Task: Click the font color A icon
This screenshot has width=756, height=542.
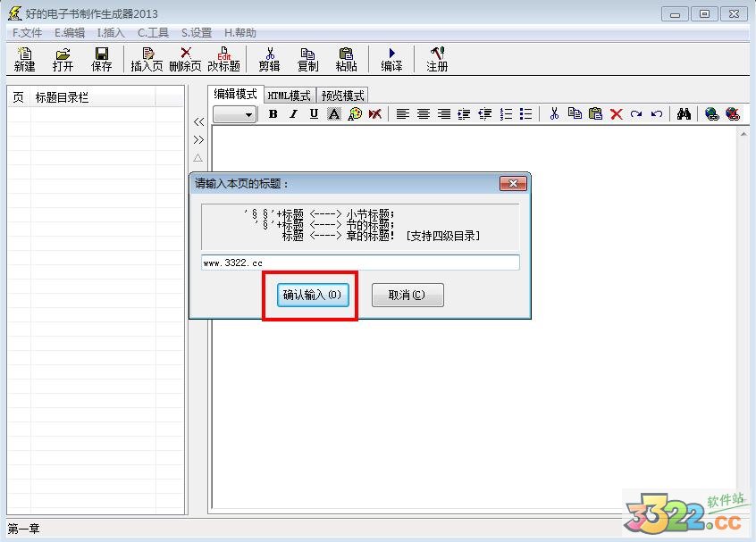Action: (x=333, y=114)
